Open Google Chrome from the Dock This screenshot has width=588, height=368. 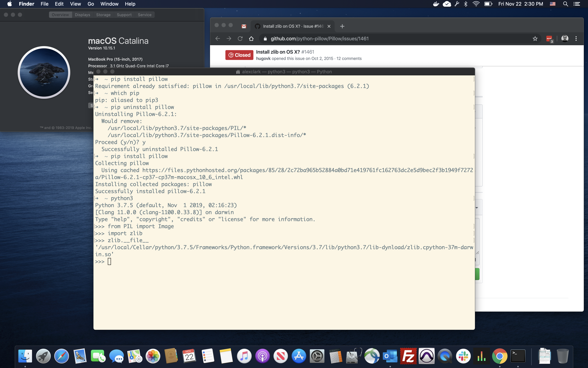(500, 356)
